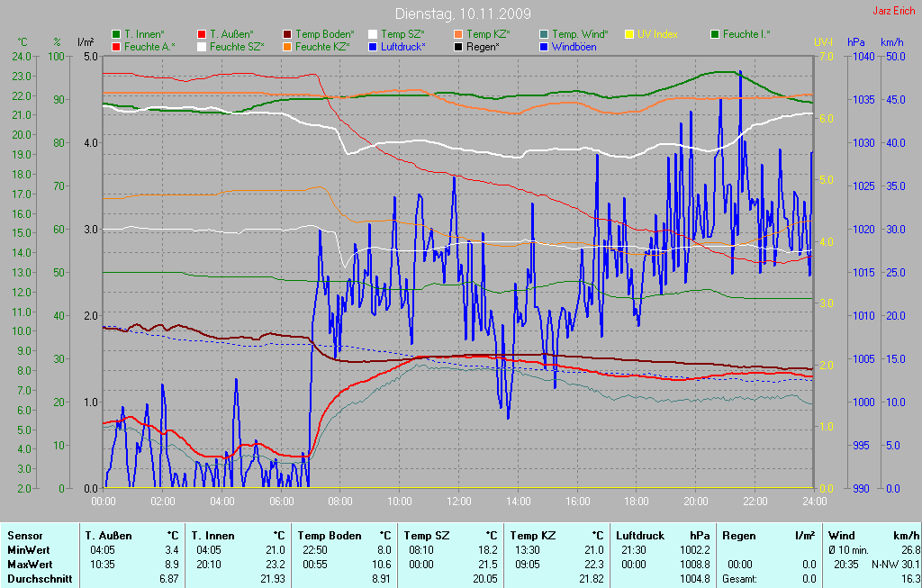The height and width of the screenshot is (588, 922).
Task: Toggle the Feuchte A.* legend label
Action: 149,46
